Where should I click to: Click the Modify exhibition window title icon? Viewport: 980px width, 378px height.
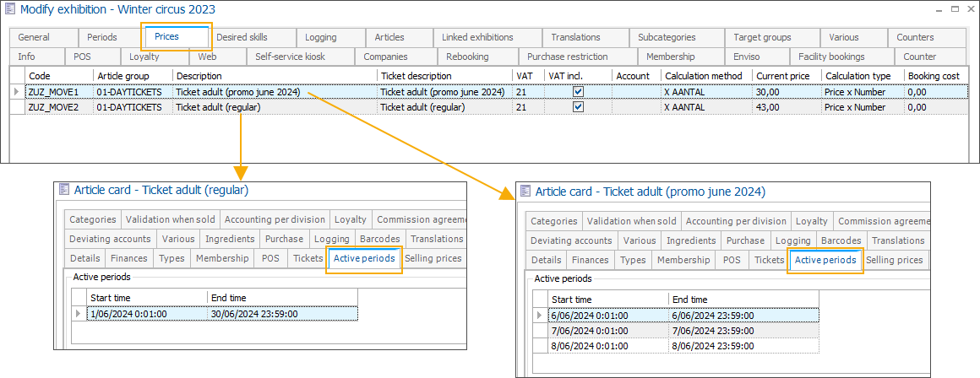pos(9,10)
